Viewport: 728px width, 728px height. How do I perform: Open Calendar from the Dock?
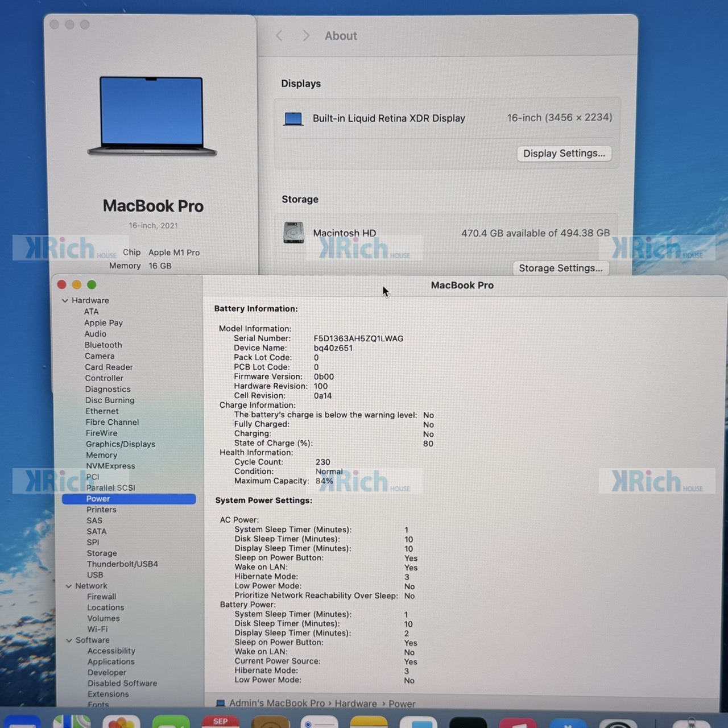pyautogui.click(x=221, y=721)
